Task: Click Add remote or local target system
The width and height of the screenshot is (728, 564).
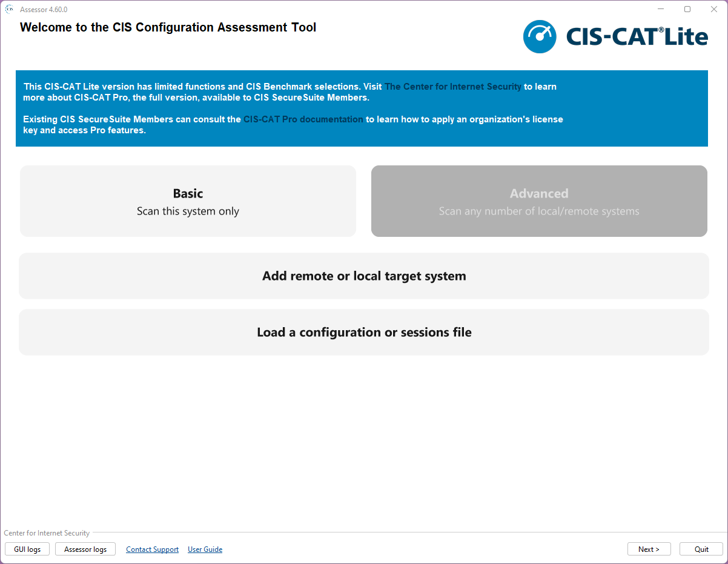Action: (364, 276)
